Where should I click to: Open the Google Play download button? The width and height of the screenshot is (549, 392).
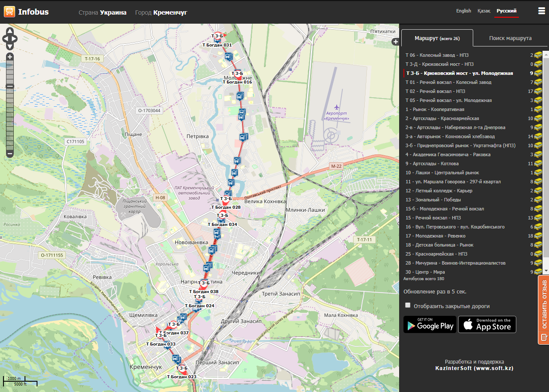pos(429,324)
